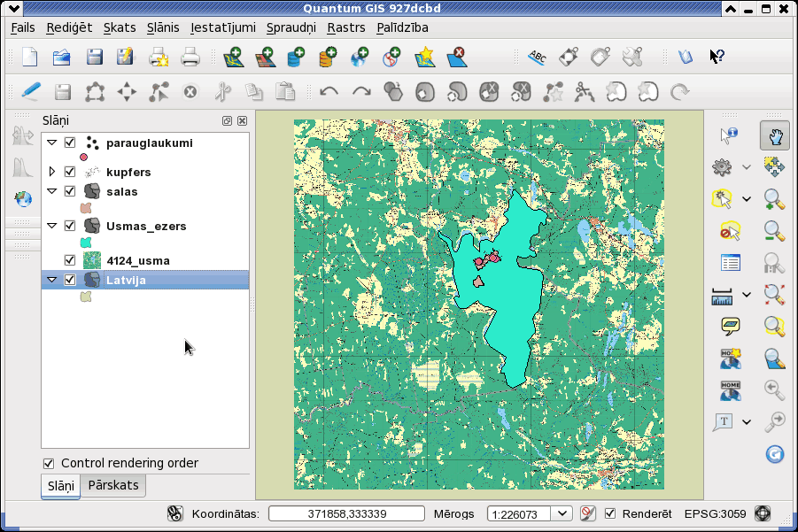Click the Latvija beige legend swatch
Screen dimensions: 798x532
86,297
